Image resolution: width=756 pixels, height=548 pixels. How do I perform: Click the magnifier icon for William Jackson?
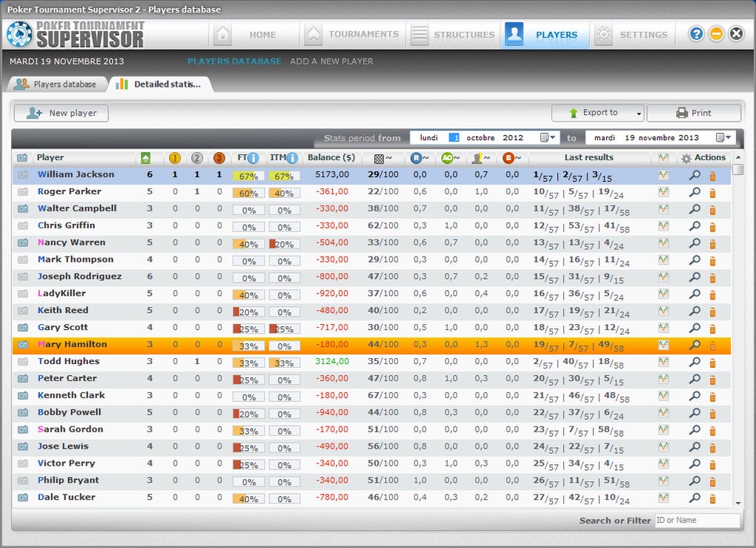click(x=694, y=175)
